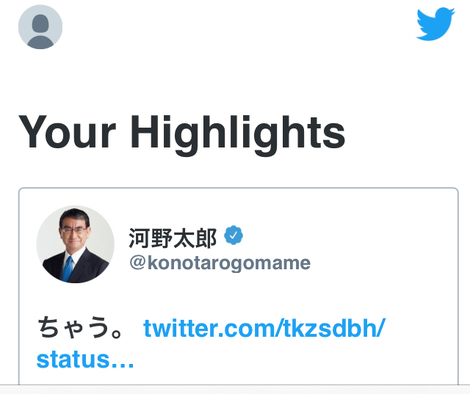Click the word 'Highlights' in the heading
This screenshot has height=394, width=470.
point(238,132)
